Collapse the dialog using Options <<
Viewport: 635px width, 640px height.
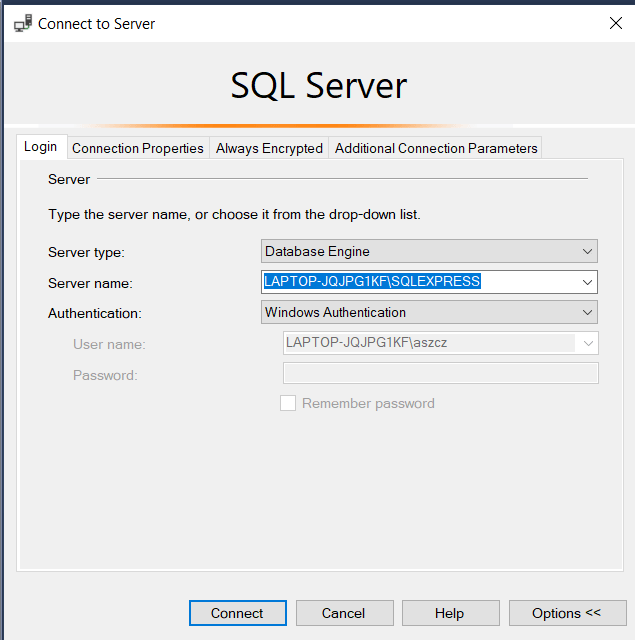point(567,613)
